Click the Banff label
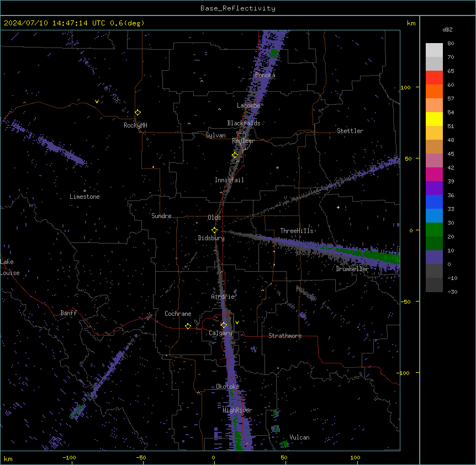476x465 pixels. click(68, 313)
